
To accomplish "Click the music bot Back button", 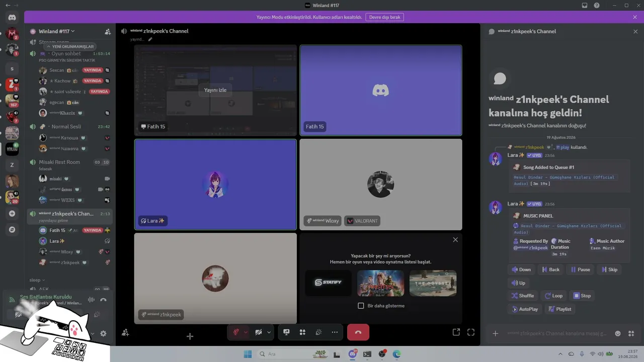I will (550, 269).
